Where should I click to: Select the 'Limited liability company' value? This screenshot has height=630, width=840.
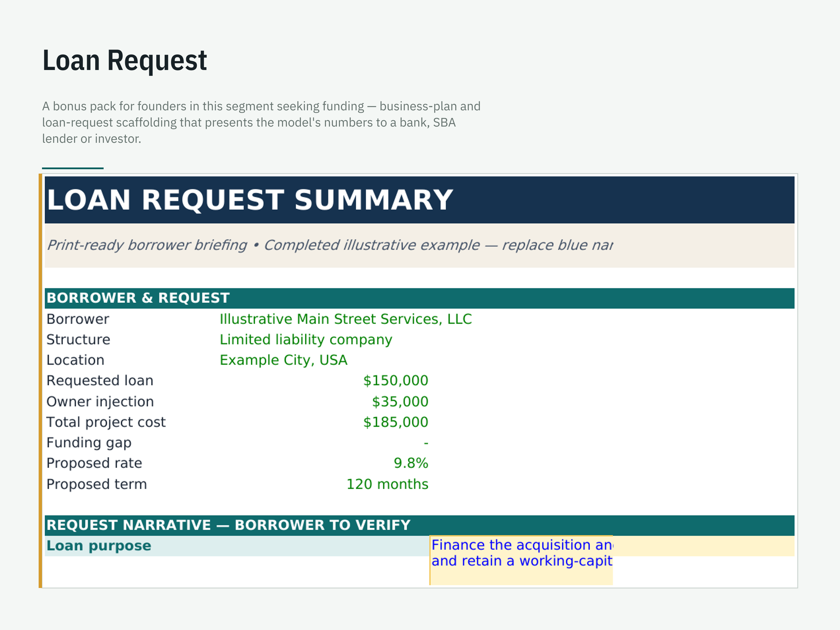pos(306,340)
